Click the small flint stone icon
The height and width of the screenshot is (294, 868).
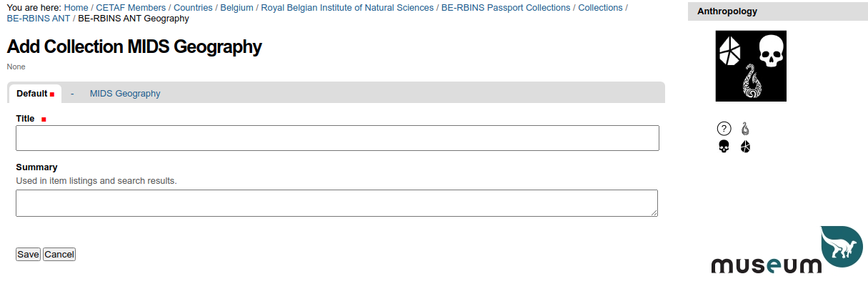click(x=745, y=147)
